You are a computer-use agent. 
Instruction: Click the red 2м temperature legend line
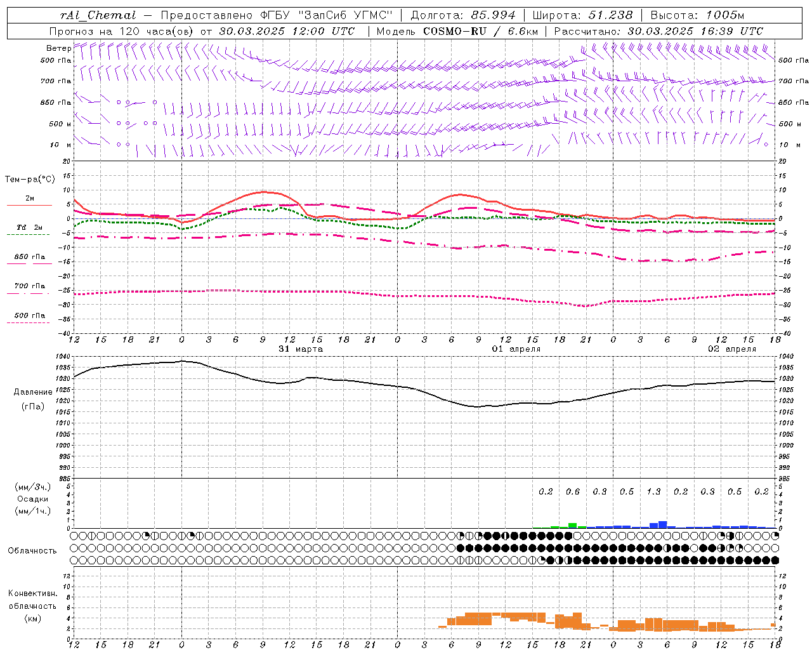pyautogui.click(x=29, y=205)
